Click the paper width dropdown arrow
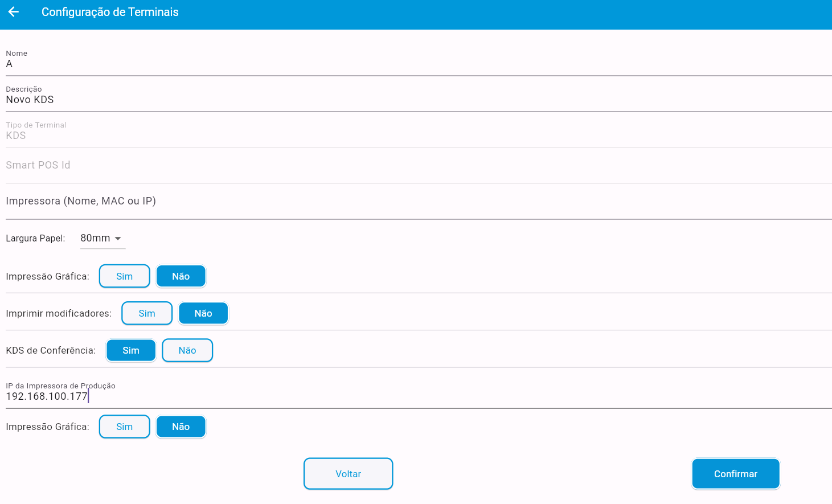 click(x=118, y=239)
